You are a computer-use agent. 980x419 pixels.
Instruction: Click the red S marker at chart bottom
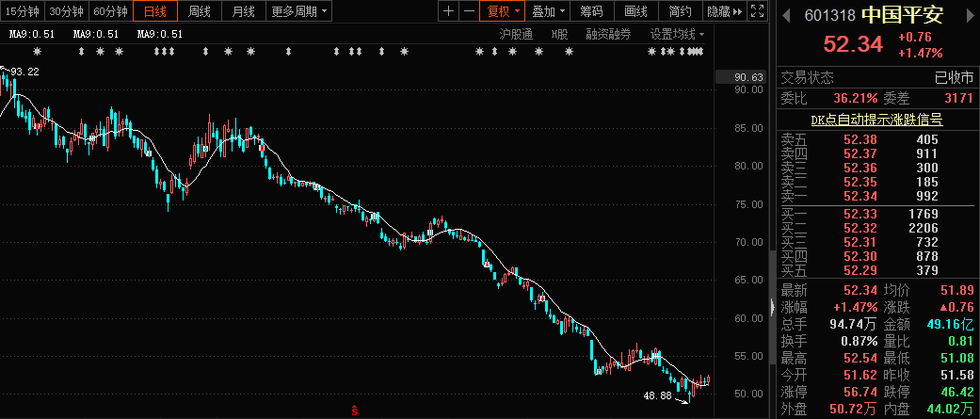pyautogui.click(x=354, y=411)
